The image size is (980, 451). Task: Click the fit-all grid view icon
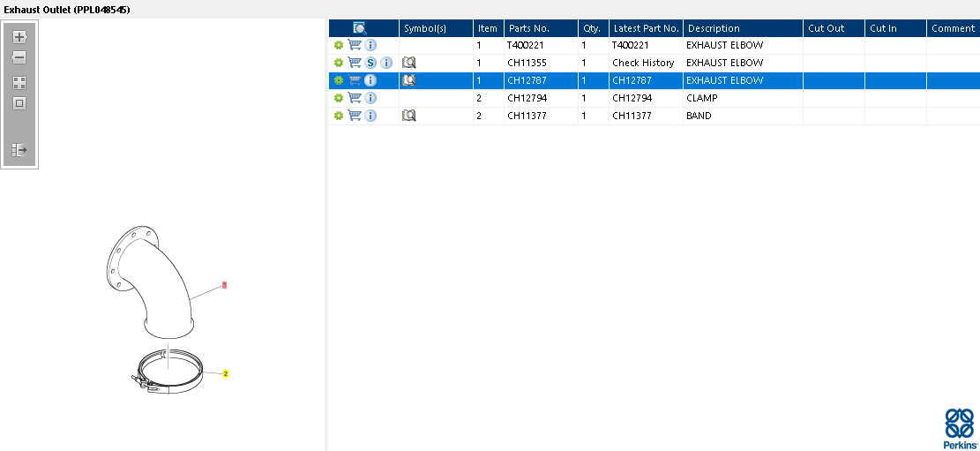click(x=19, y=83)
